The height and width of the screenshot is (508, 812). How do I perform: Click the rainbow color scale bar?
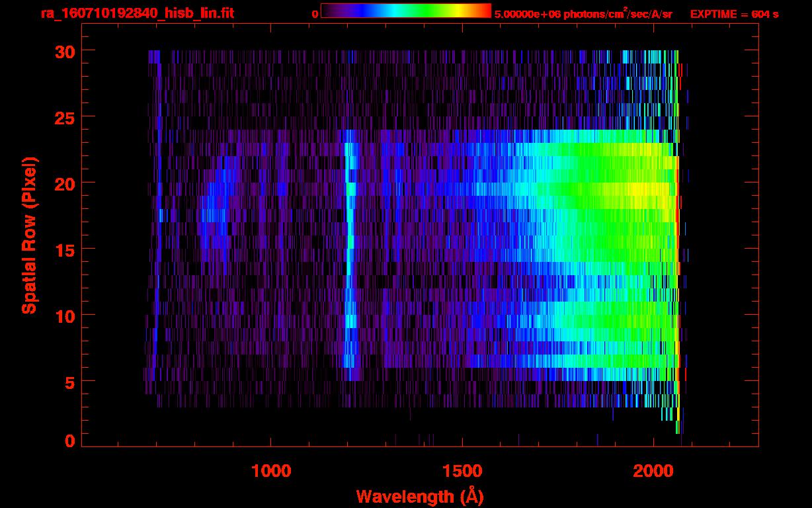click(405, 11)
